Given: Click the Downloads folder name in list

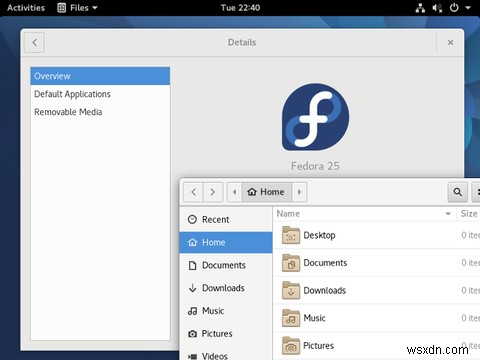Looking at the screenshot, I should click(325, 290).
